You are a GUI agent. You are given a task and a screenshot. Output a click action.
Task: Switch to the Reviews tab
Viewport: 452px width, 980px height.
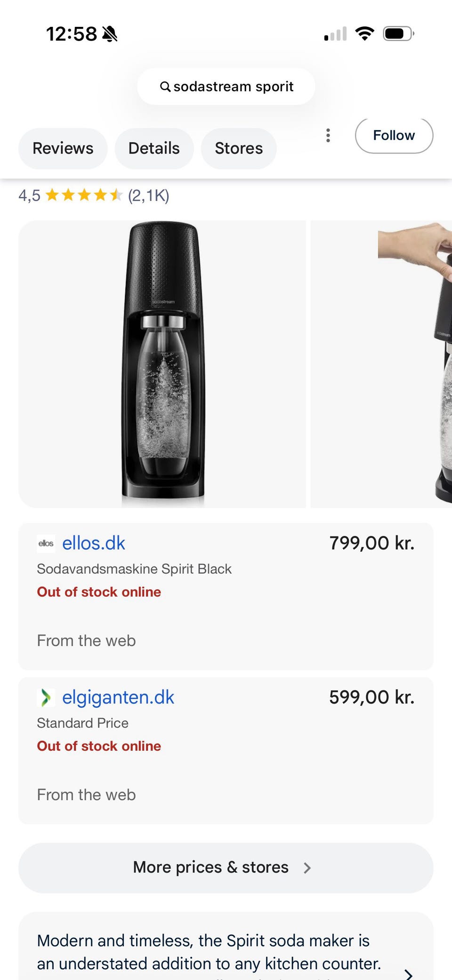click(63, 148)
